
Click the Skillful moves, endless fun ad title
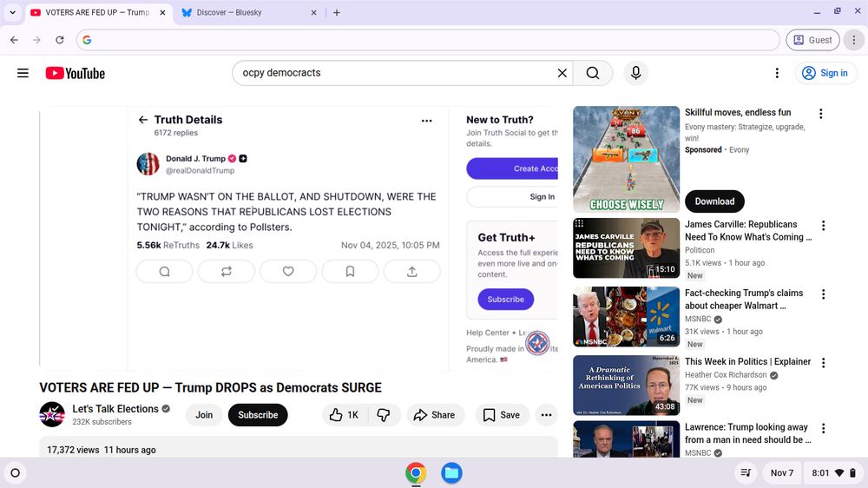click(738, 112)
